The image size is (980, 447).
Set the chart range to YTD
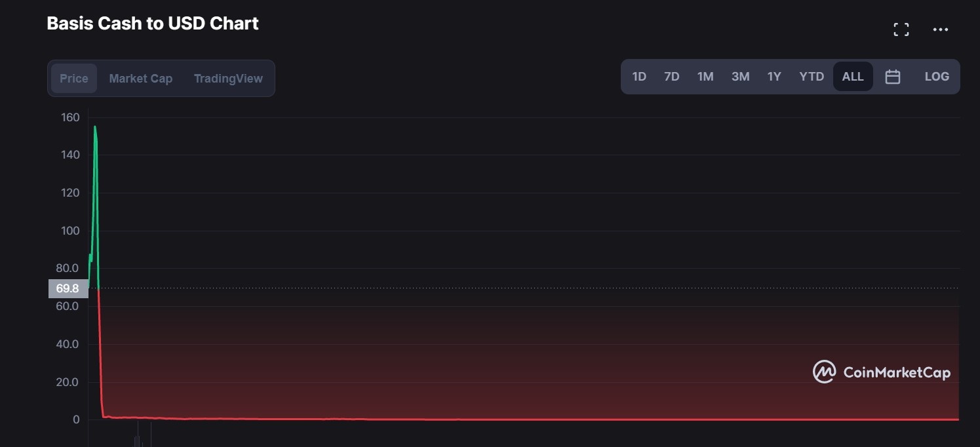(812, 77)
